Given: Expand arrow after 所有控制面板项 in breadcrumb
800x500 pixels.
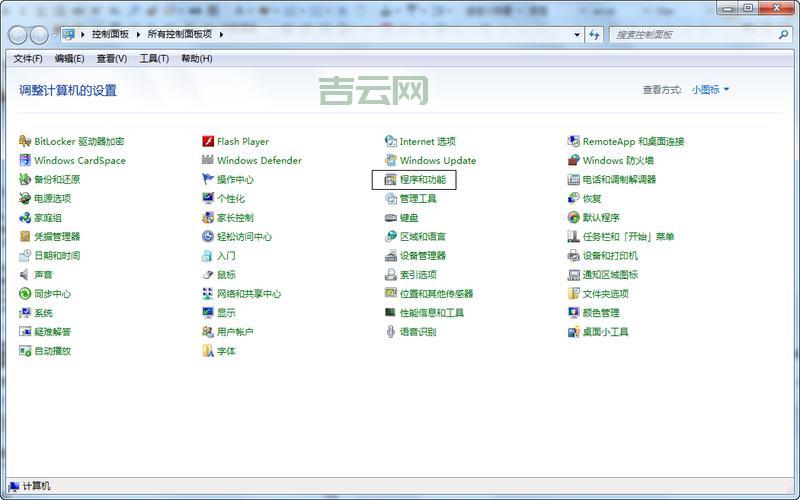Looking at the screenshot, I should click(221, 35).
